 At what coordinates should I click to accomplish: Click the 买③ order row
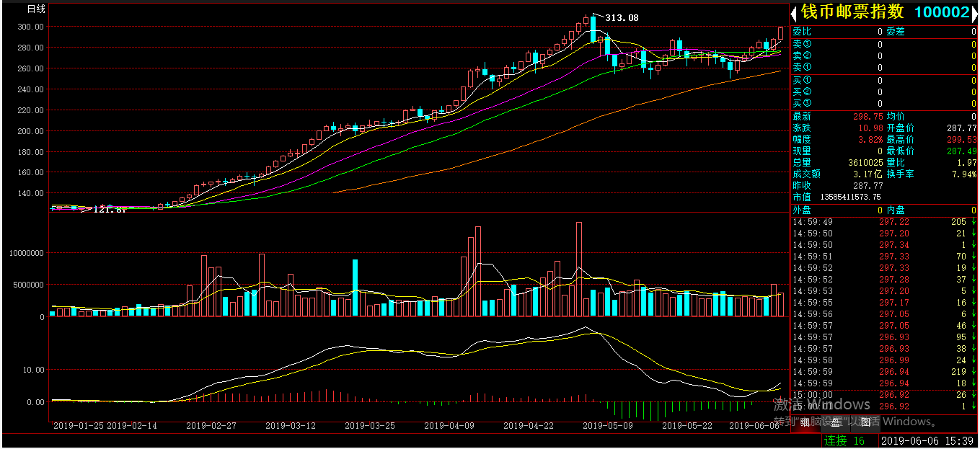(884, 103)
